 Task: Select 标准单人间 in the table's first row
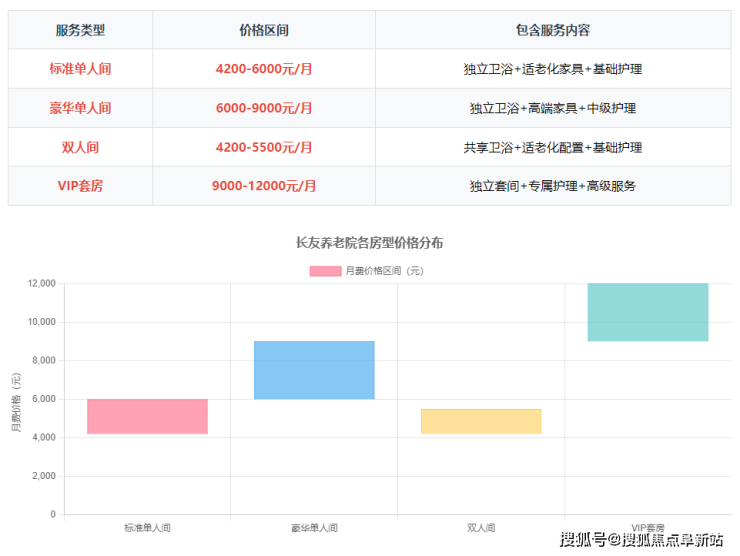(x=80, y=69)
